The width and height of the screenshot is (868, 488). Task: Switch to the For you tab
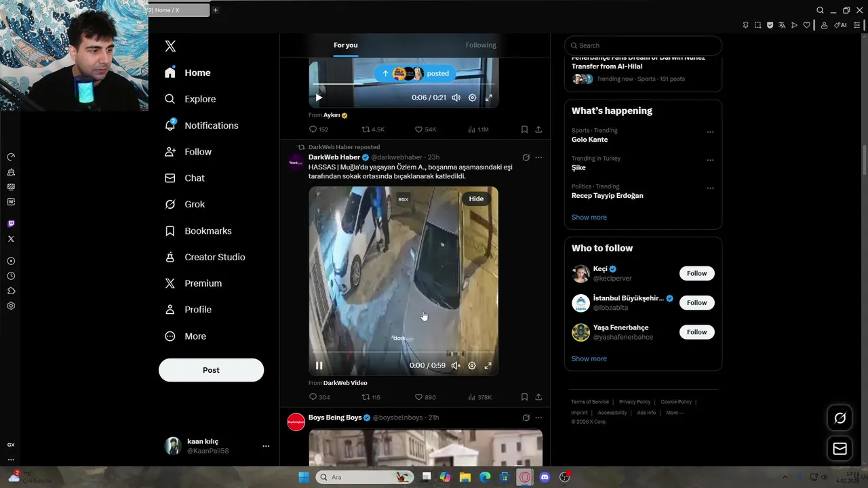(345, 45)
